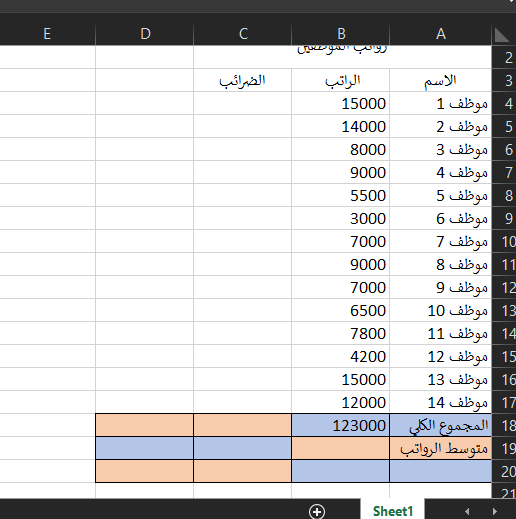Click salary 7800 cell
This screenshot has height=519, width=516.
[341, 334]
